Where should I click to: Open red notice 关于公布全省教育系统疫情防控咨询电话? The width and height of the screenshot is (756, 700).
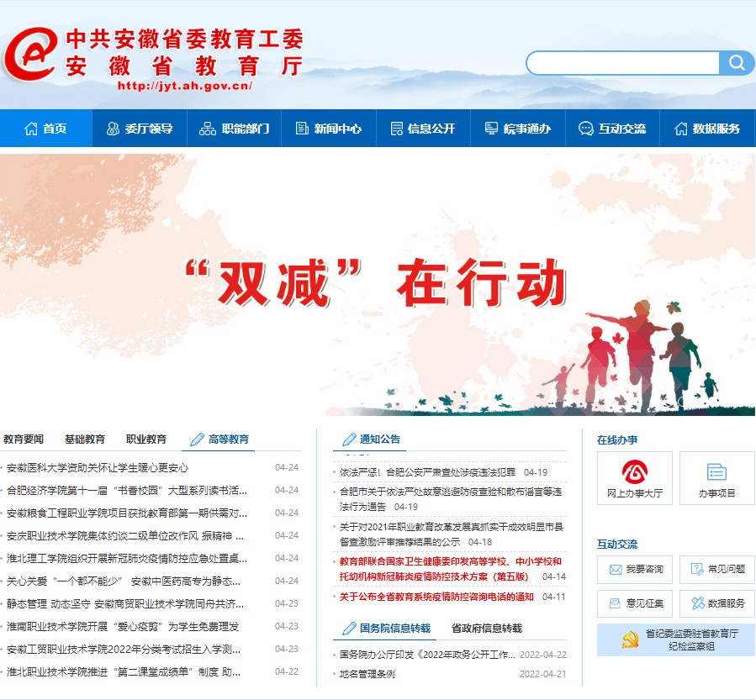click(436, 597)
